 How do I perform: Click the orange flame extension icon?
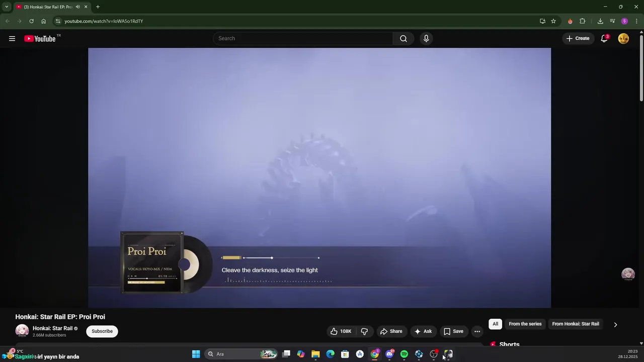tap(570, 21)
